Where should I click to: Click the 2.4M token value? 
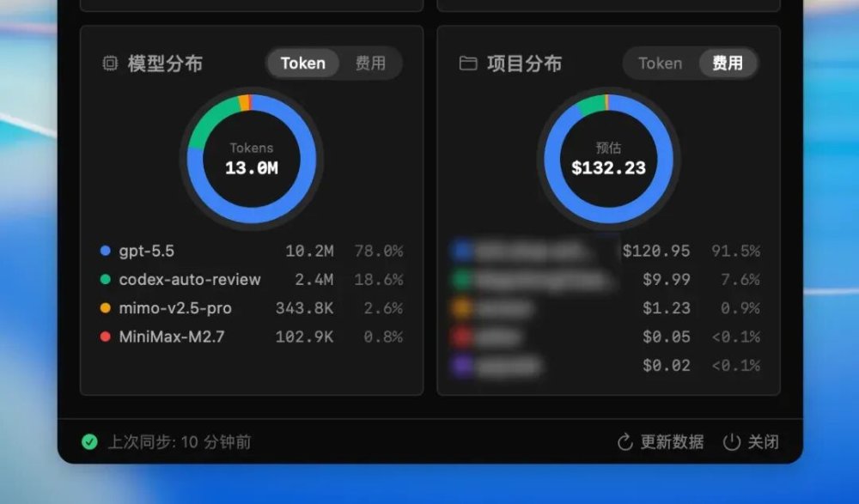[x=314, y=279]
